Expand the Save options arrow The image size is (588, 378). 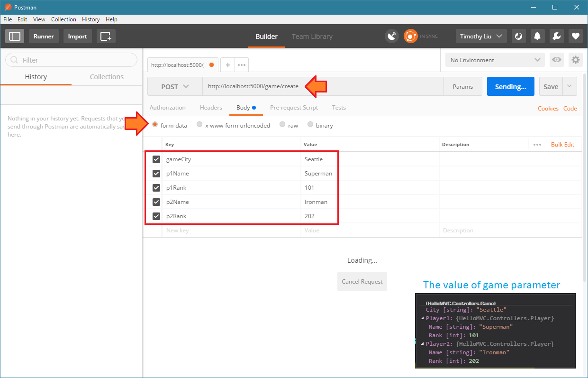click(x=570, y=86)
